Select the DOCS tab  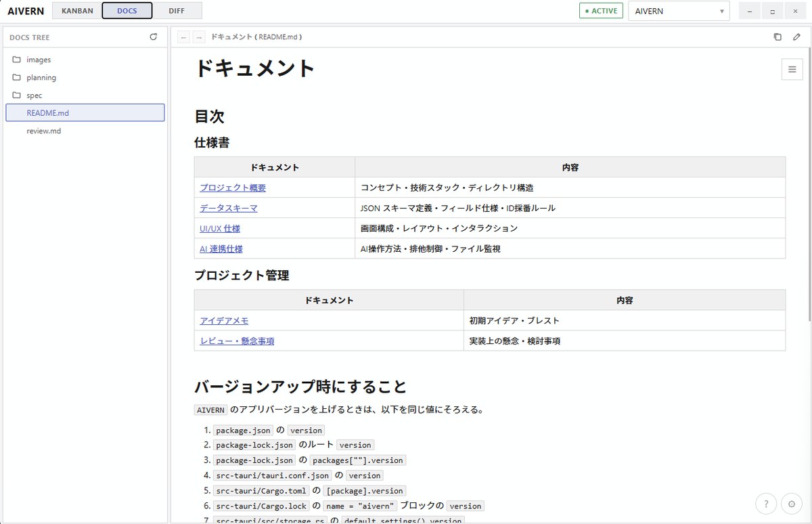click(127, 11)
